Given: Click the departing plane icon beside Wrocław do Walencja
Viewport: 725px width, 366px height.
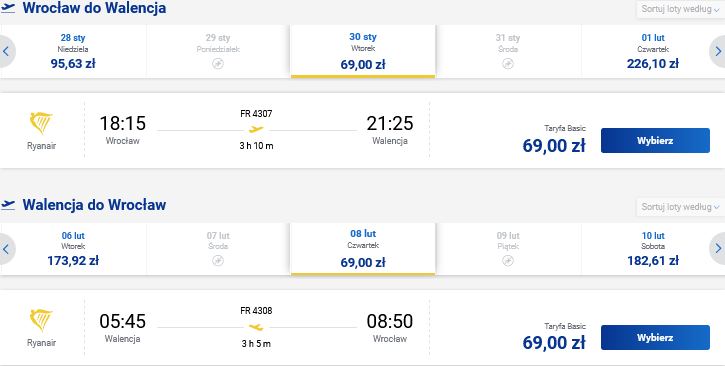Looking at the screenshot, I should point(8,8).
